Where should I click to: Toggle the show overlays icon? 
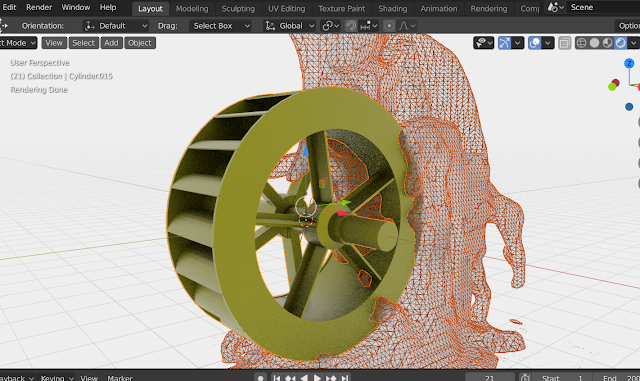(534, 43)
